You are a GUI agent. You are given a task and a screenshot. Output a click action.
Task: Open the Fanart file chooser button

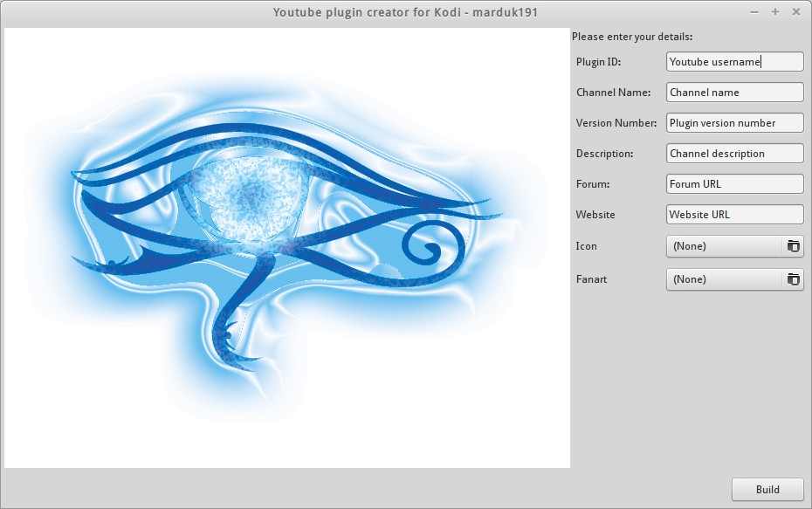click(x=735, y=279)
